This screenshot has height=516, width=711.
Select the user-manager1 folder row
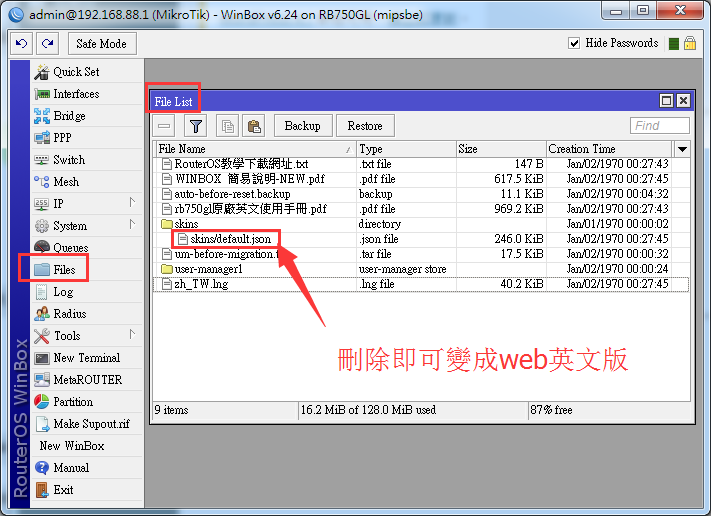[421, 269]
